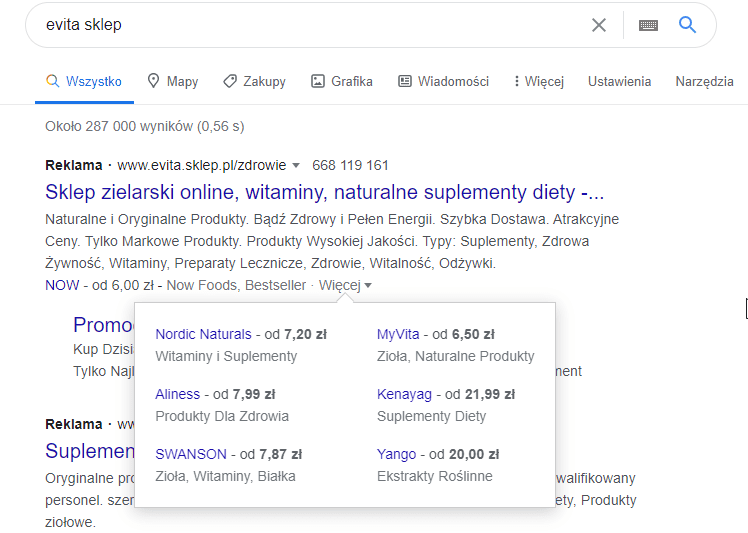
Task: Open the Aliness link
Action: click(177, 394)
